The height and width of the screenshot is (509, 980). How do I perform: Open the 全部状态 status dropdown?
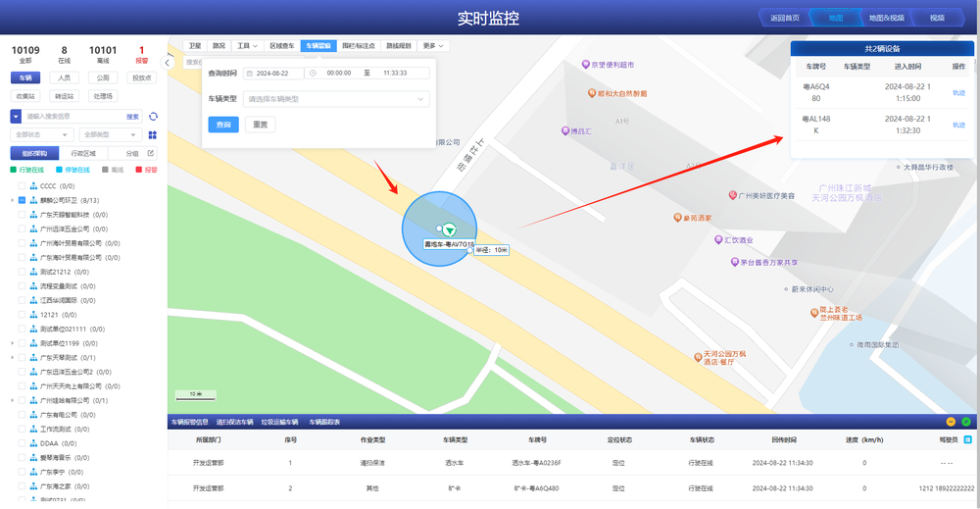tap(42, 135)
